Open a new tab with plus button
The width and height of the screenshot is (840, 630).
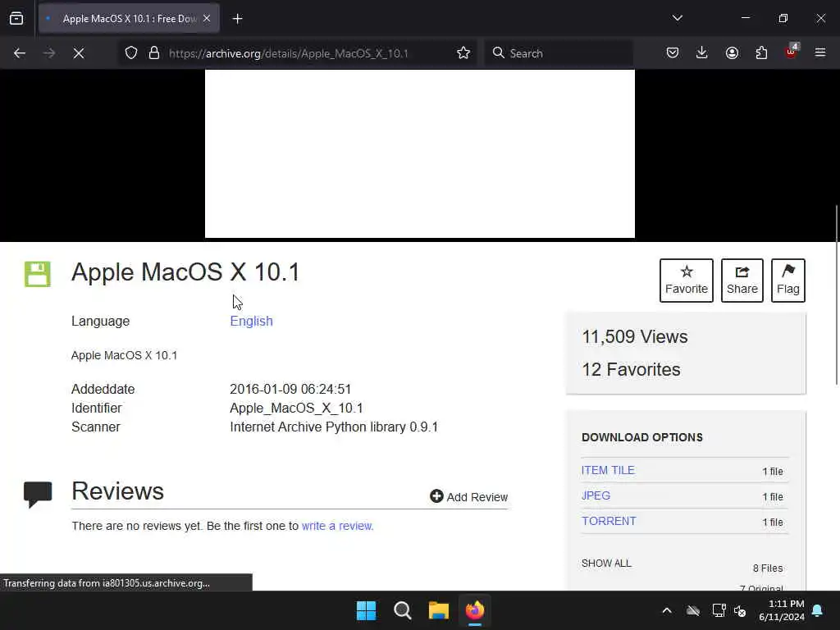[x=237, y=19]
